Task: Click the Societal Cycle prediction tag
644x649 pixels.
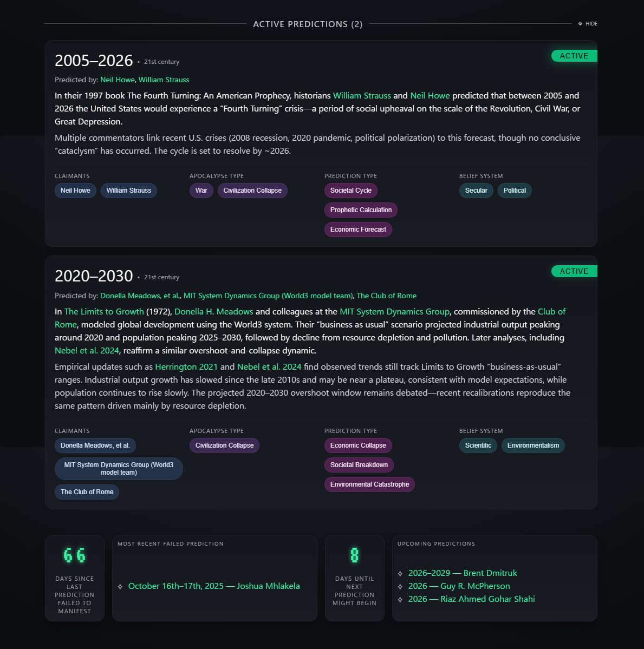Action: coord(350,191)
